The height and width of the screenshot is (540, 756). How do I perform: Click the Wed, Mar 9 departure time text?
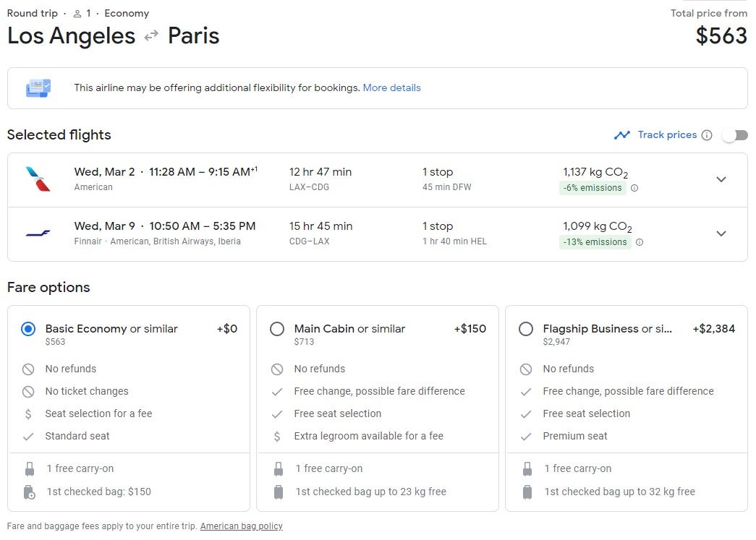click(x=165, y=226)
